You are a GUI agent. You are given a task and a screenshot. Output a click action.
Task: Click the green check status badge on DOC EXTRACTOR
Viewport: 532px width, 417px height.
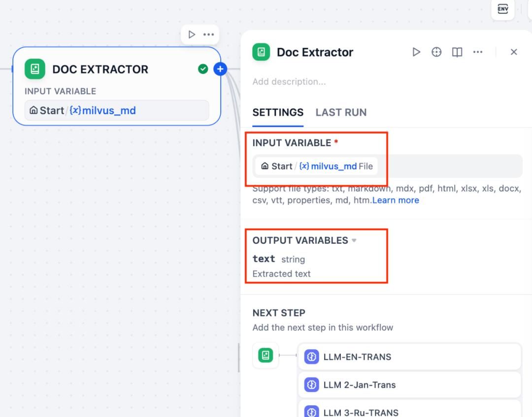point(203,69)
